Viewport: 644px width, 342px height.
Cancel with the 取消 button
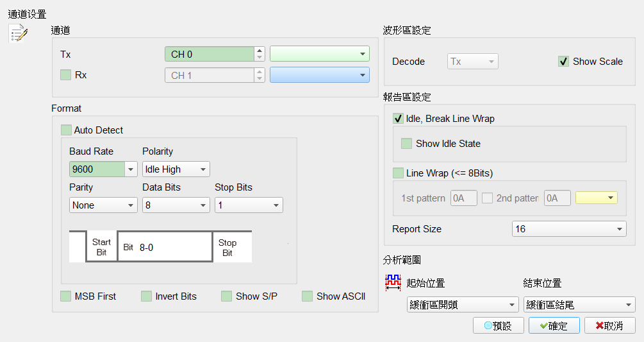(x=610, y=325)
